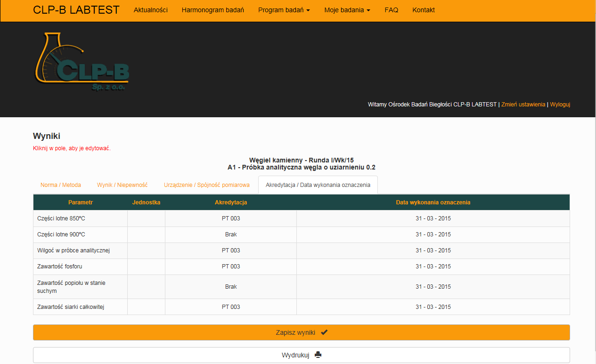This screenshot has height=364, width=596.
Task: Edit accreditation cell for Zawartość siarki całkowitej
Action: click(231, 307)
